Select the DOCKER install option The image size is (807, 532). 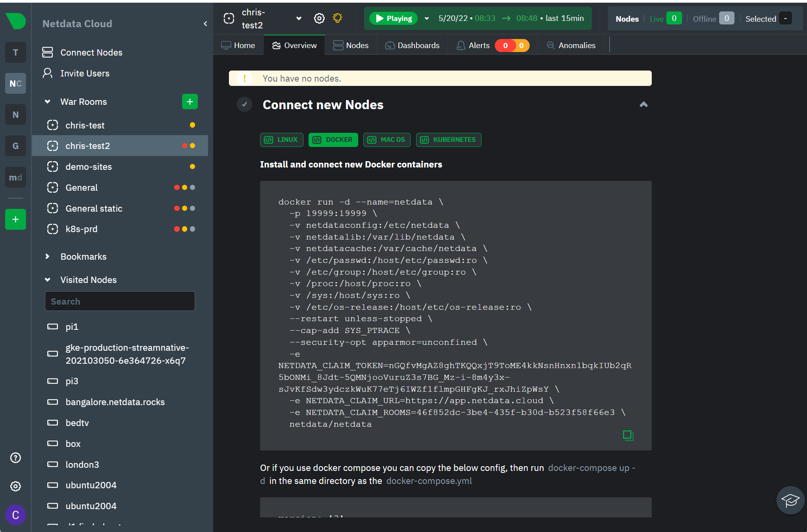click(x=333, y=140)
